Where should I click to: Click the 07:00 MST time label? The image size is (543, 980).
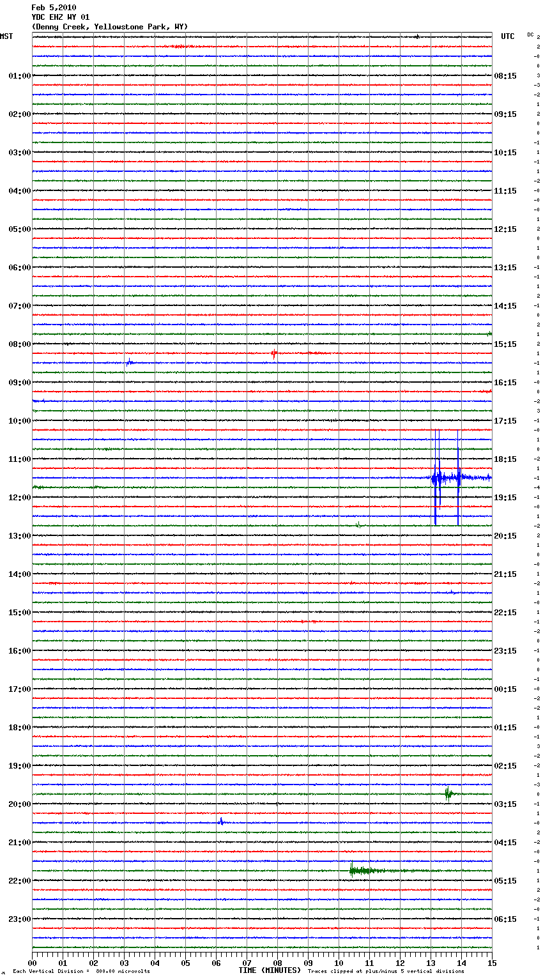(20, 306)
